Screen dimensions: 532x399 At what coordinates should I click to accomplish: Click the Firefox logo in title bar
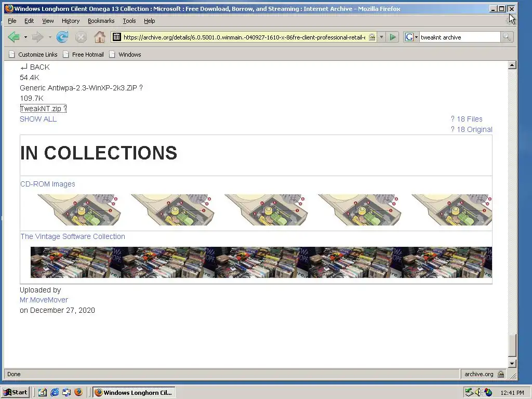click(9, 8)
